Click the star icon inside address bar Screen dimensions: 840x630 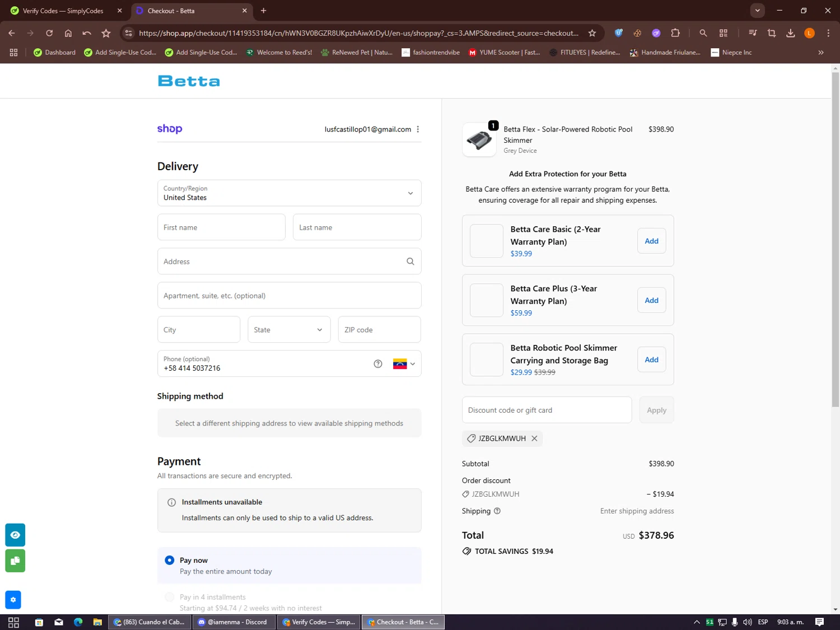[x=592, y=33]
